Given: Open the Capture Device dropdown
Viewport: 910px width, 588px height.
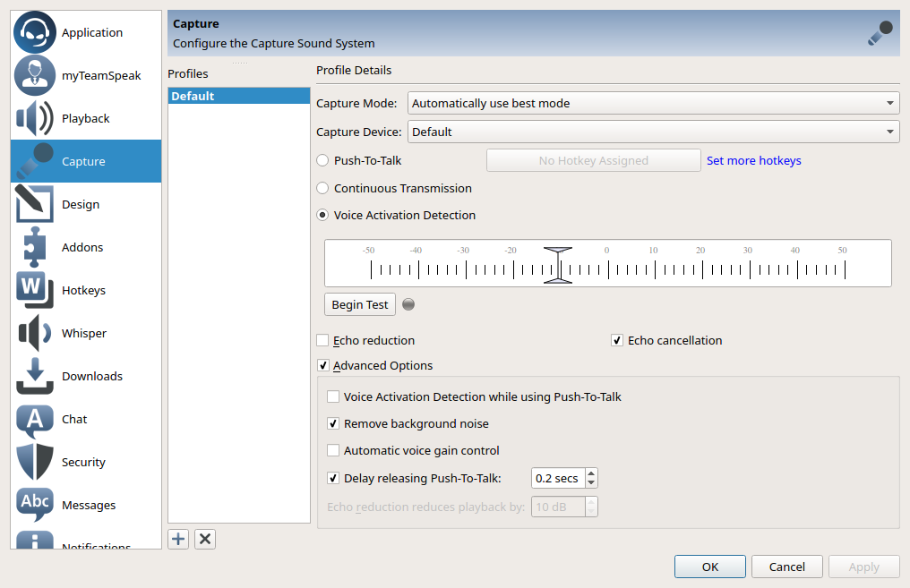Looking at the screenshot, I should pos(653,132).
